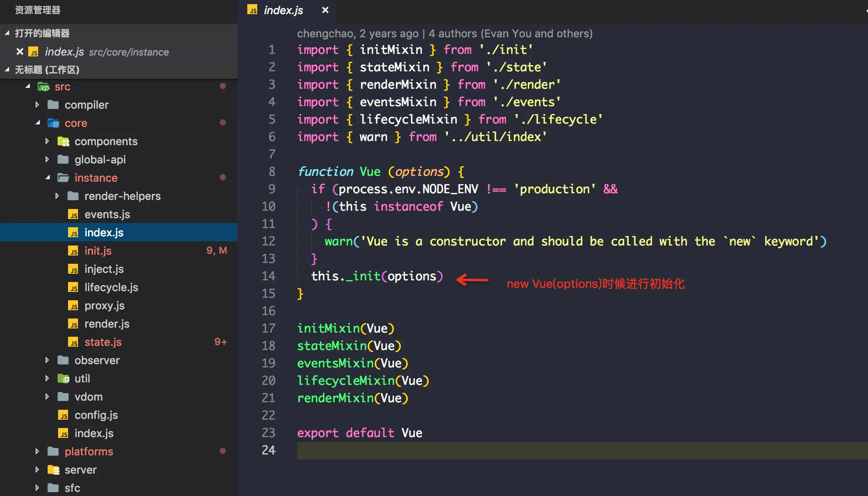Click the JS icon beside render.js

point(74,323)
